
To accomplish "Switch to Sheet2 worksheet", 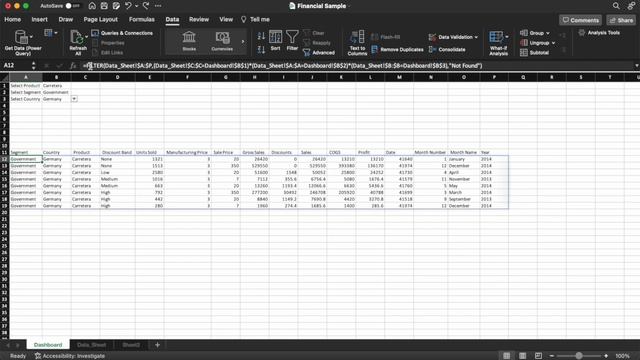I will [131, 345].
